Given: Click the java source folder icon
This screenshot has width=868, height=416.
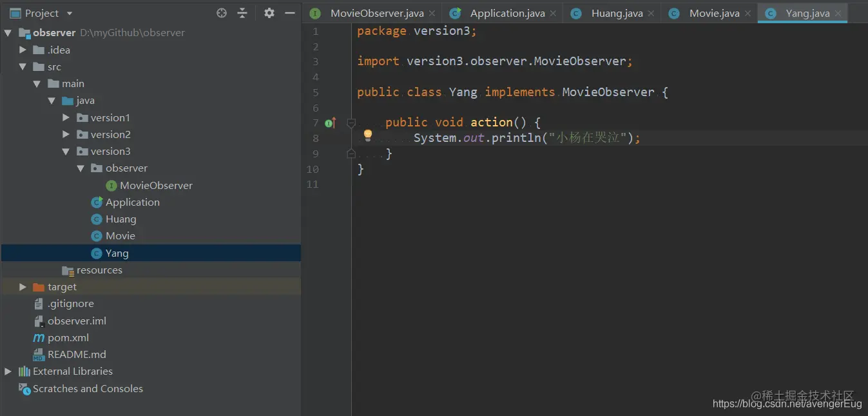Looking at the screenshot, I should [68, 101].
